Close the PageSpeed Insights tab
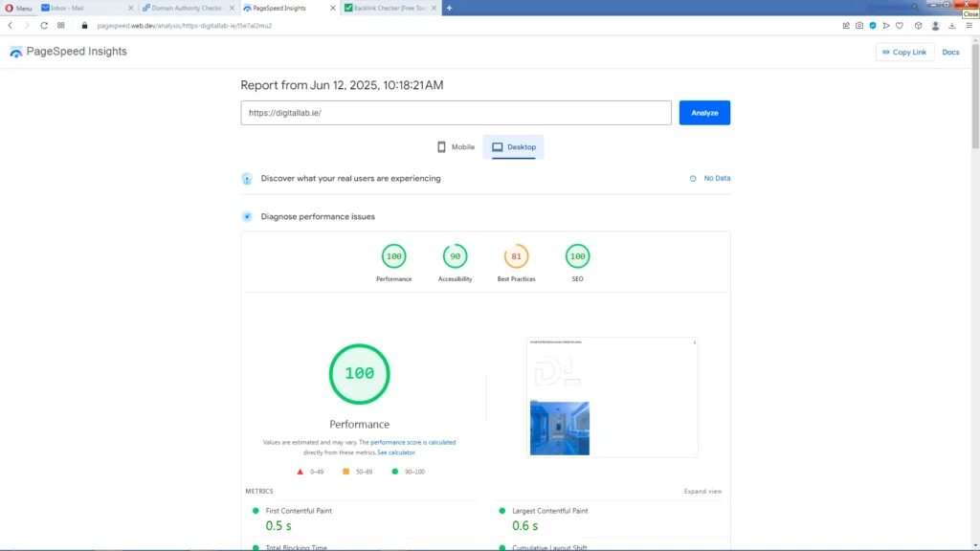 point(332,8)
